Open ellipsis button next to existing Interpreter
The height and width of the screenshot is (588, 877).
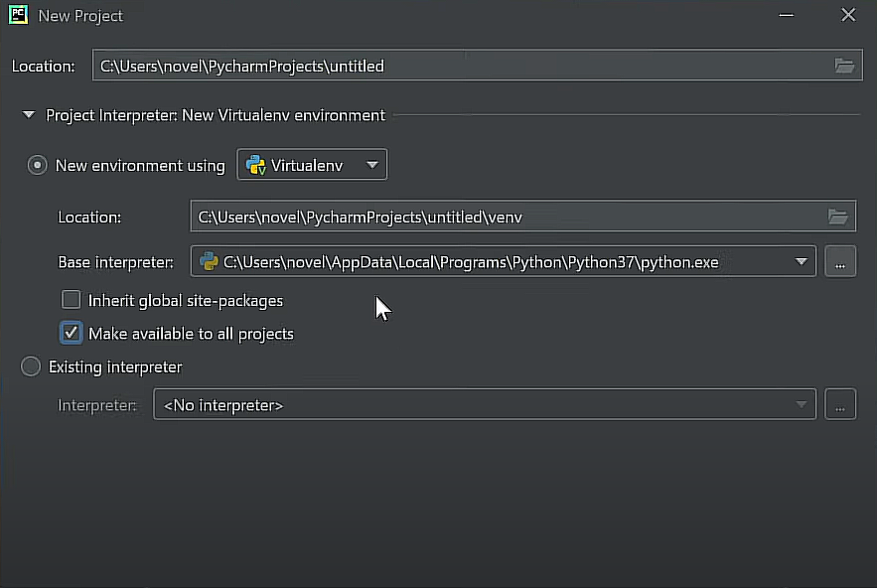(x=840, y=404)
